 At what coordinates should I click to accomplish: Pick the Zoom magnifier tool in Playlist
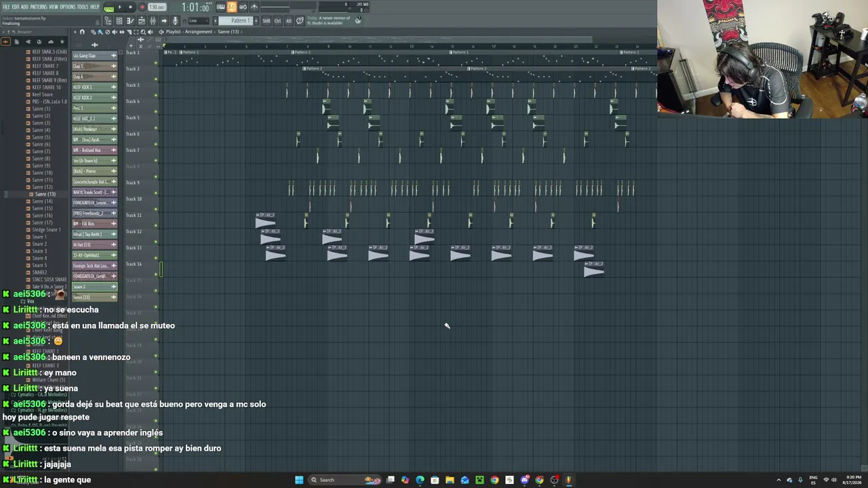143,32
